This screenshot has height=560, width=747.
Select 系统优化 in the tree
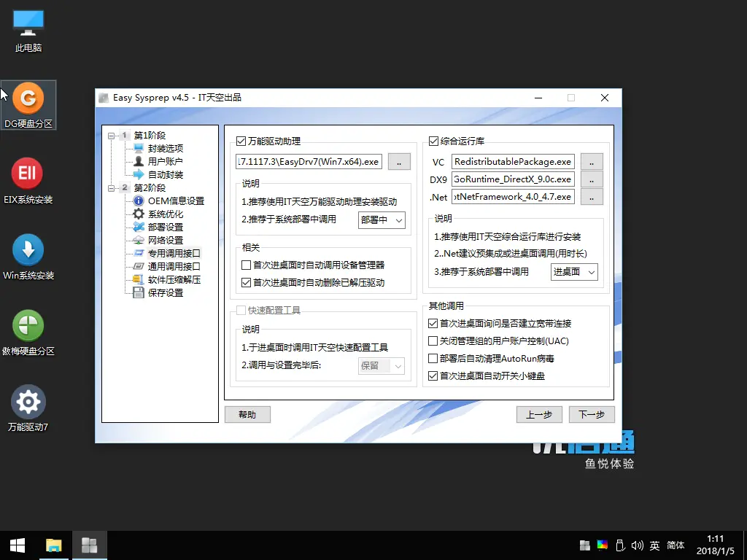[166, 214]
